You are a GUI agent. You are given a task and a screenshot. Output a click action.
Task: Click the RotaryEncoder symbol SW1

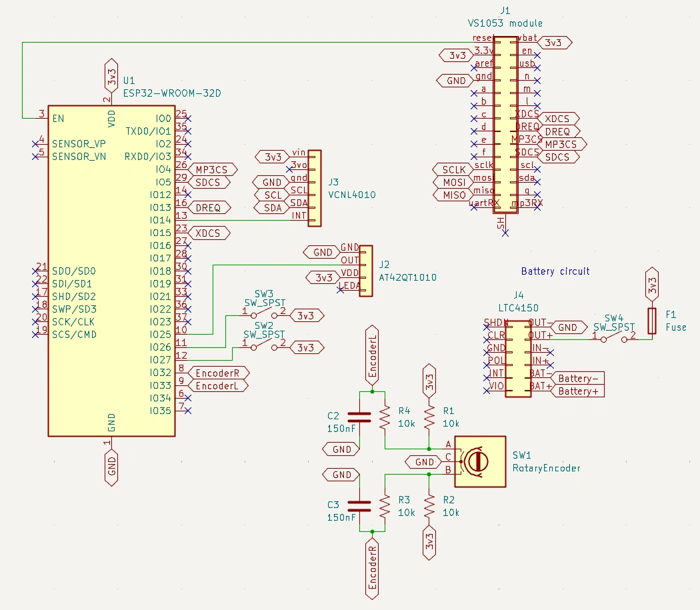pos(479,461)
